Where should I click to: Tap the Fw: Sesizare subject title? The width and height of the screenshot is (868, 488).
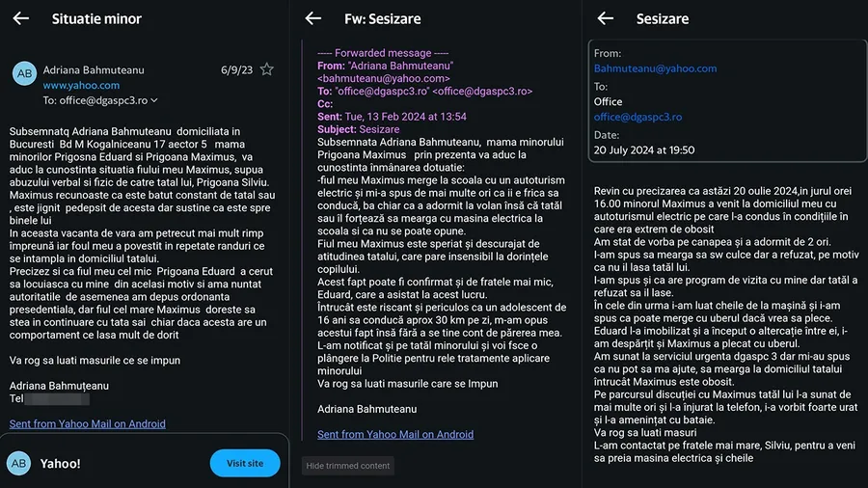383,18
